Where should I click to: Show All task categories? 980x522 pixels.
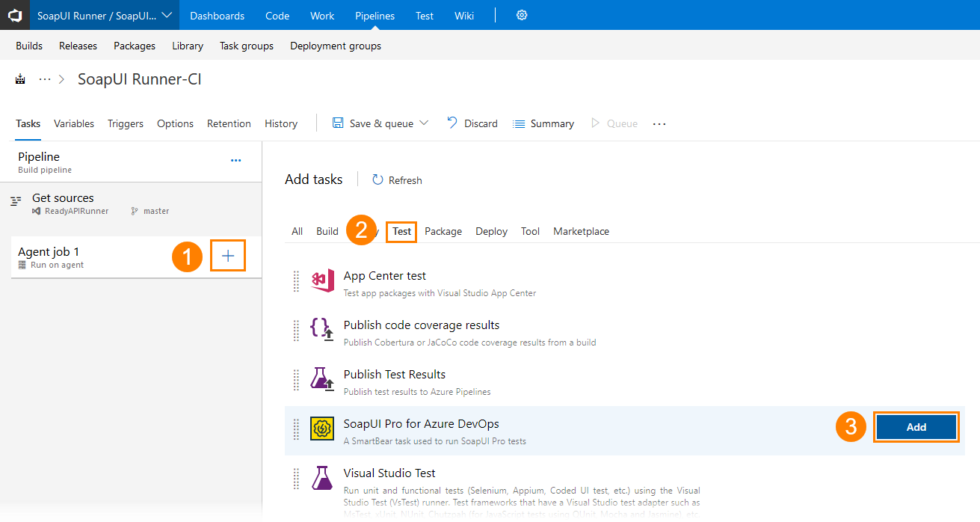[298, 231]
